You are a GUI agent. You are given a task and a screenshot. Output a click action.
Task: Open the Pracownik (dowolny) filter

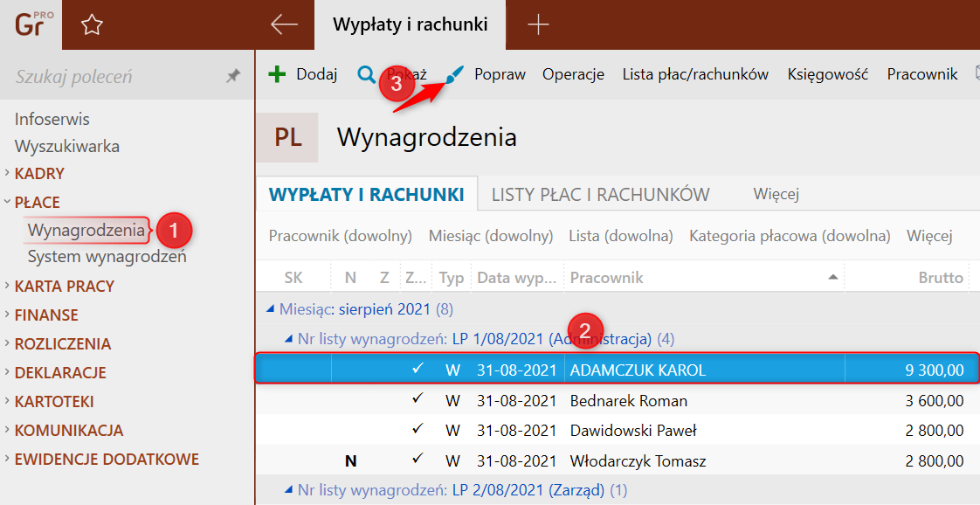[340, 236]
